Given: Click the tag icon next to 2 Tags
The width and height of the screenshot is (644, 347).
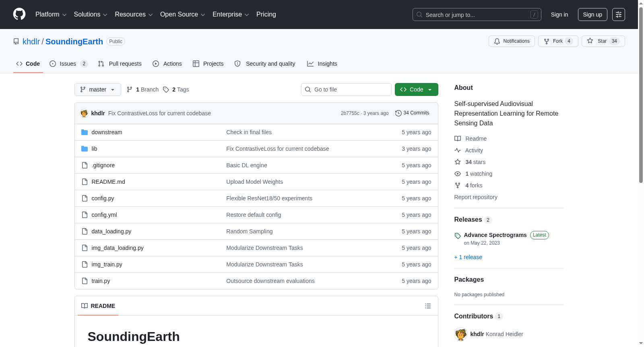Looking at the screenshot, I should 166,89.
